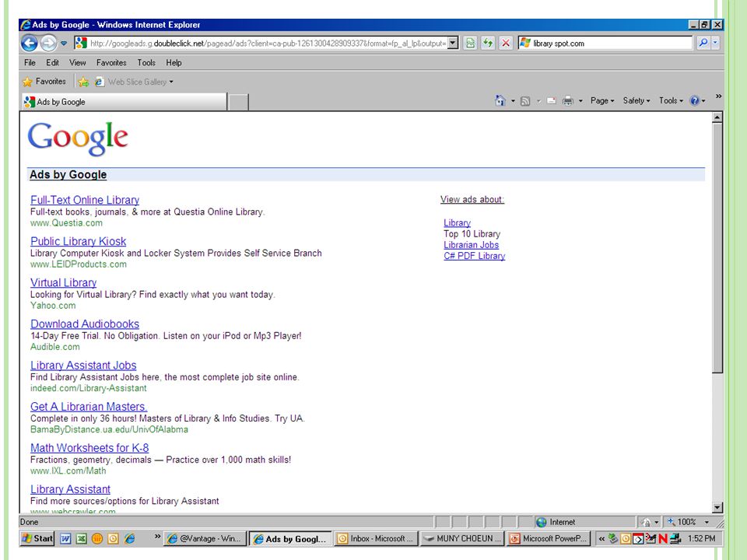Click the browser Back arrow button
The image size is (747, 560).
click(29, 44)
